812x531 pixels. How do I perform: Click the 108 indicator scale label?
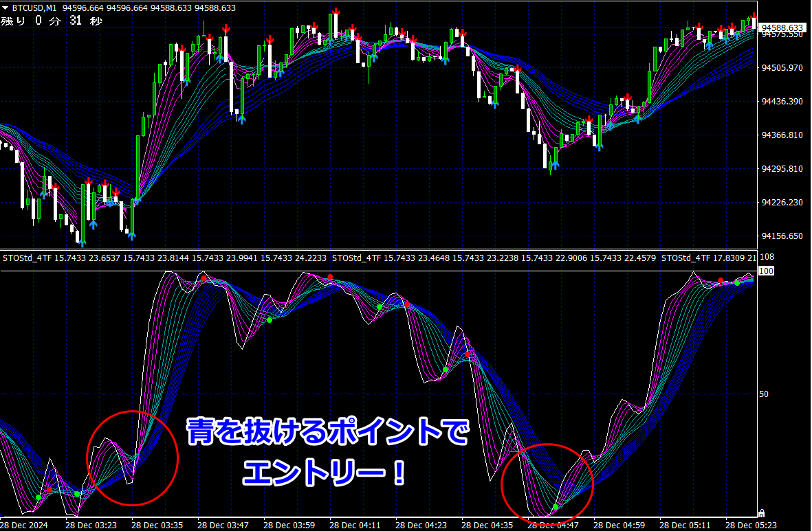pos(767,257)
